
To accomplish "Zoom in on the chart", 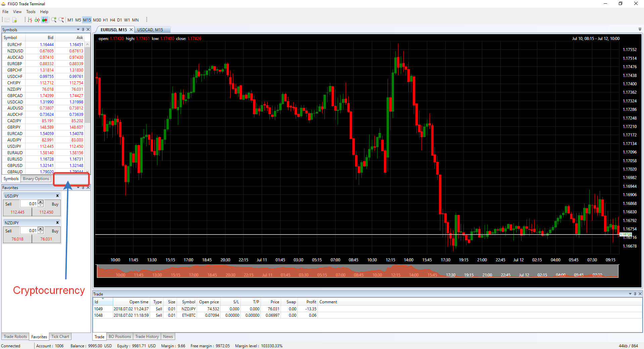I will [54, 20].
